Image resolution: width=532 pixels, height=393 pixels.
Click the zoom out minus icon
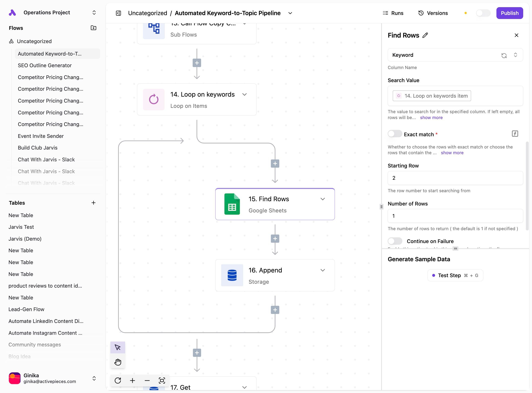[147, 380]
